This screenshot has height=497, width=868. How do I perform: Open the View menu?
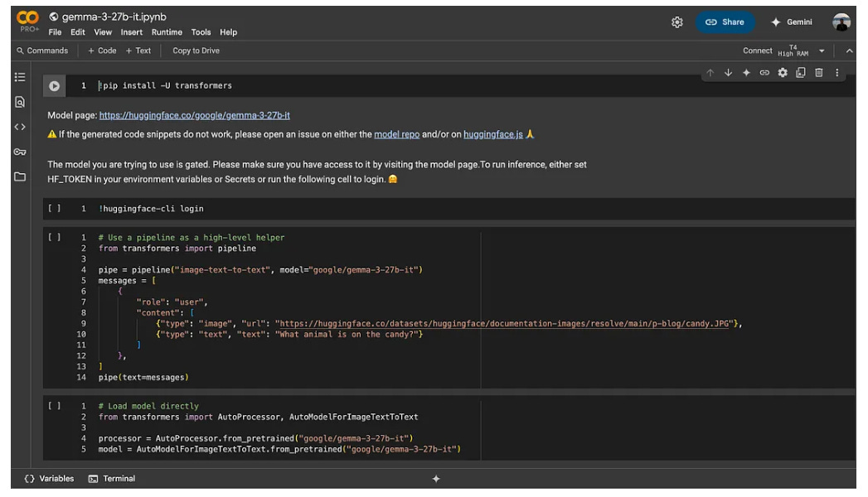(103, 32)
